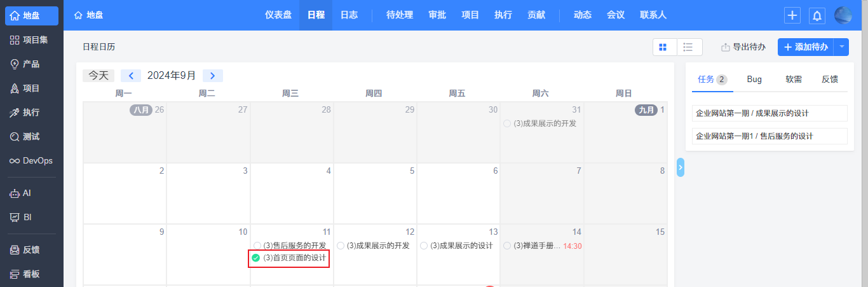This screenshot has height=287, width=868.
Task: Select 任务 tab in right panel
Action: (x=712, y=80)
